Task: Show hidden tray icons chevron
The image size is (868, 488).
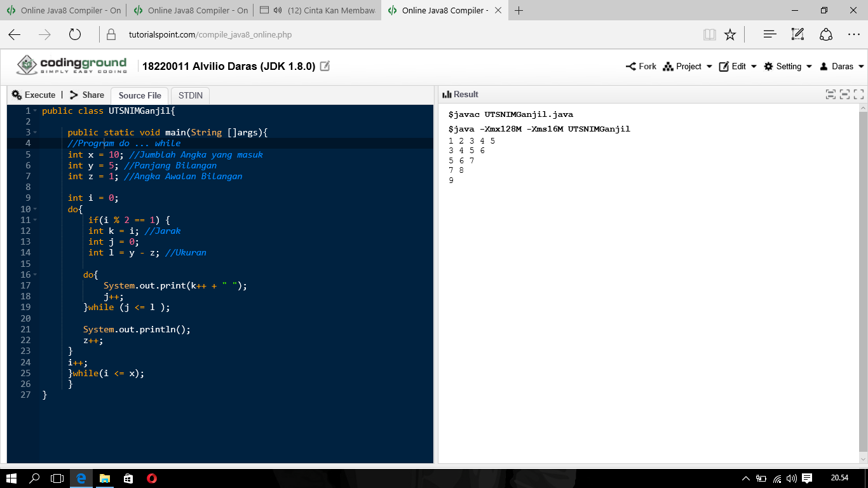Action: tap(746, 478)
